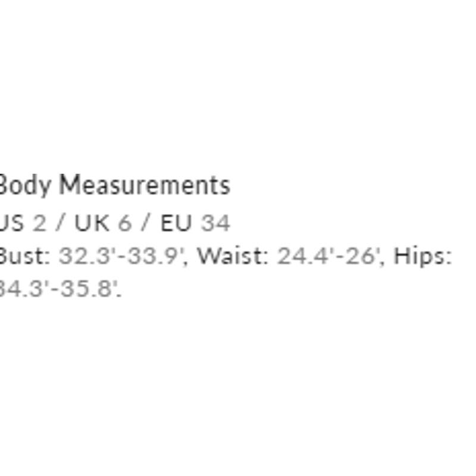Click the "EU" size label
This screenshot has width=476, height=476.
(x=176, y=223)
